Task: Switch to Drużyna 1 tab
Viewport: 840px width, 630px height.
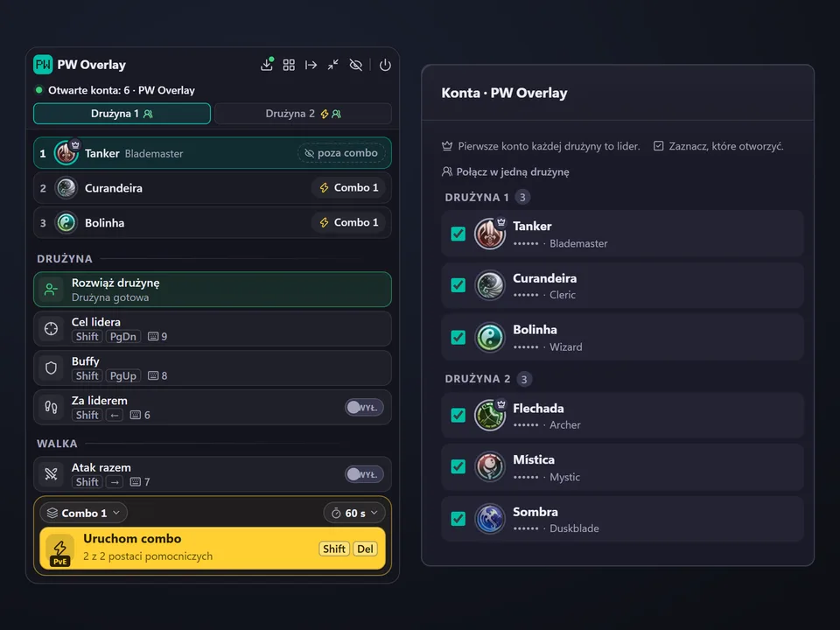Action: click(122, 114)
